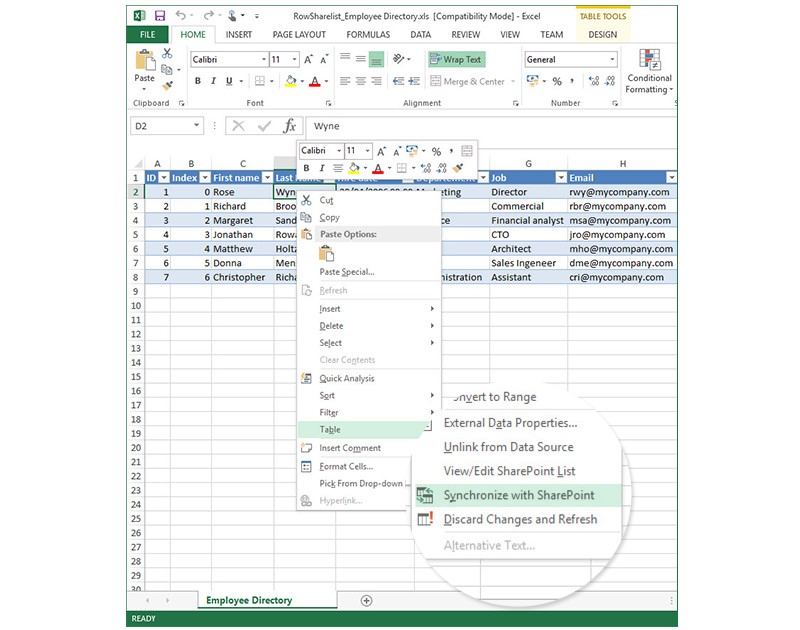The height and width of the screenshot is (630, 800).
Task: Switch to the DESIGN tab
Action: coord(603,34)
